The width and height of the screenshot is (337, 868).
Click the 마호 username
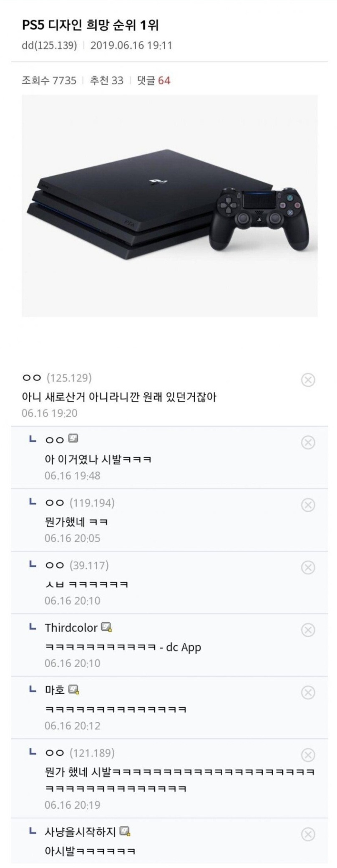click(55, 690)
